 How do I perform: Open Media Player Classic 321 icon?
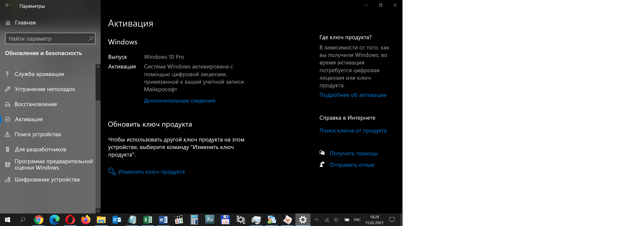179,220
